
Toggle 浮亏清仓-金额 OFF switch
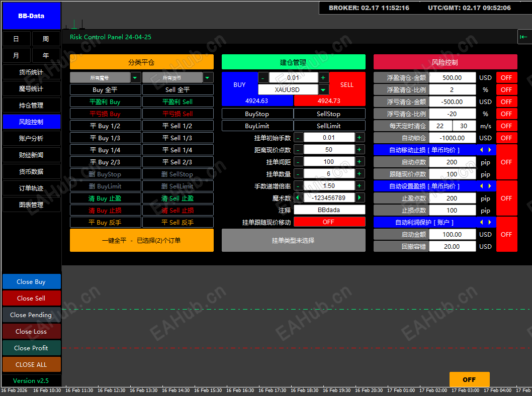pos(506,102)
